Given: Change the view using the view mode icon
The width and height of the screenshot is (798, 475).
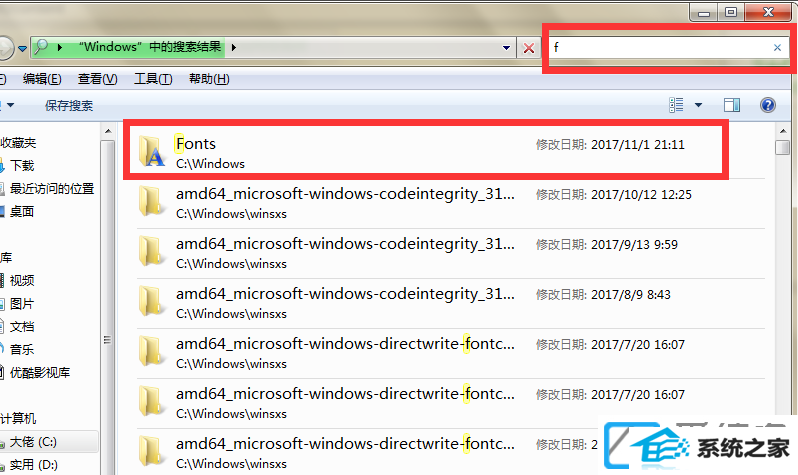Looking at the screenshot, I should 676,105.
